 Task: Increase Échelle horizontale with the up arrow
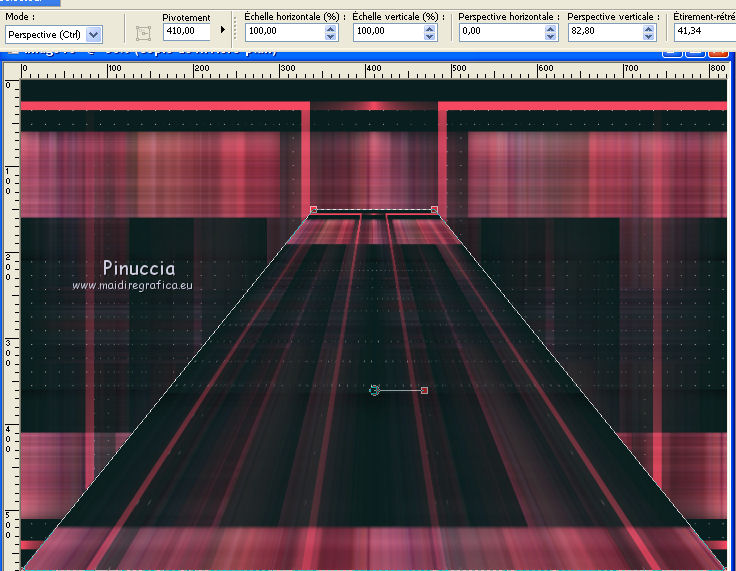click(331, 28)
